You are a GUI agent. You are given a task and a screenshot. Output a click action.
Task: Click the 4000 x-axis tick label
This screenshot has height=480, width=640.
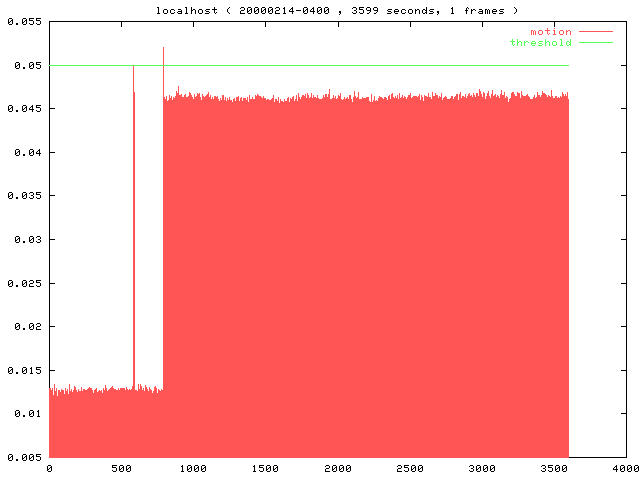point(624,468)
